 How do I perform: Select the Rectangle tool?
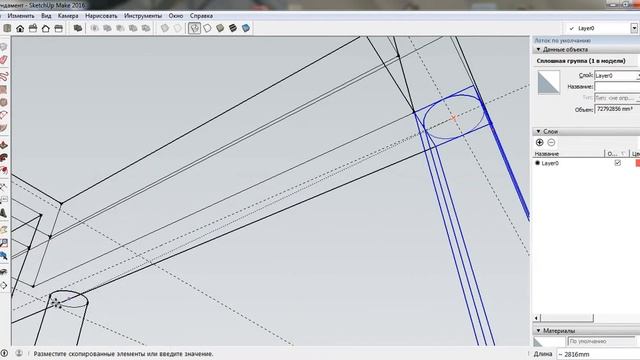click(4, 89)
